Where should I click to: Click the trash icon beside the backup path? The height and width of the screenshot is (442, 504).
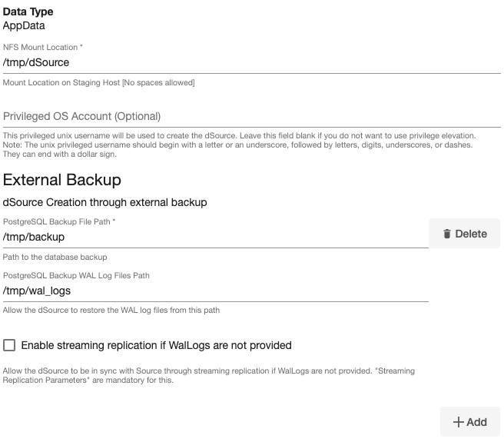pyautogui.click(x=446, y=234)
